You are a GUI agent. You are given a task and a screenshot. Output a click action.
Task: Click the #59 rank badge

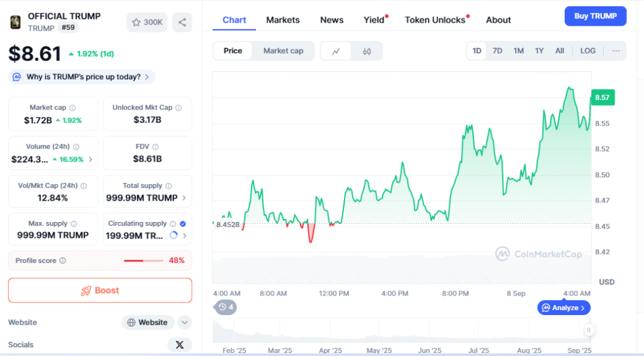pos(68,28)
